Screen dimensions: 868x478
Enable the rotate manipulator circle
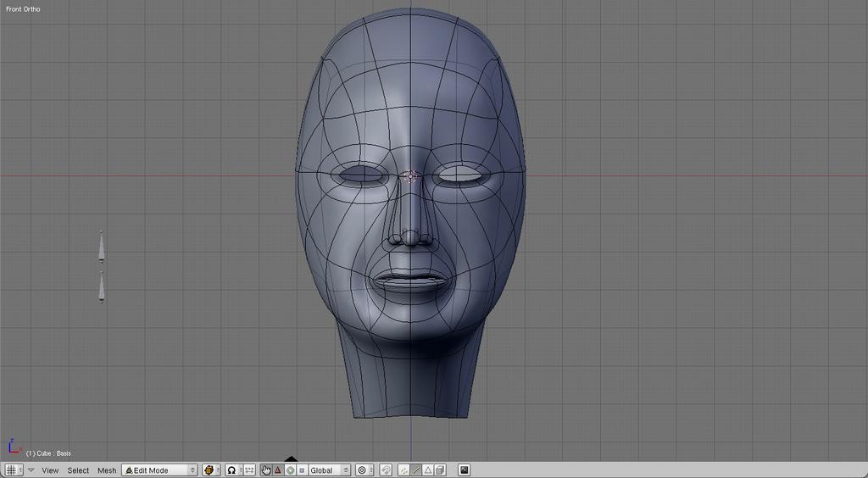point(290,470)
